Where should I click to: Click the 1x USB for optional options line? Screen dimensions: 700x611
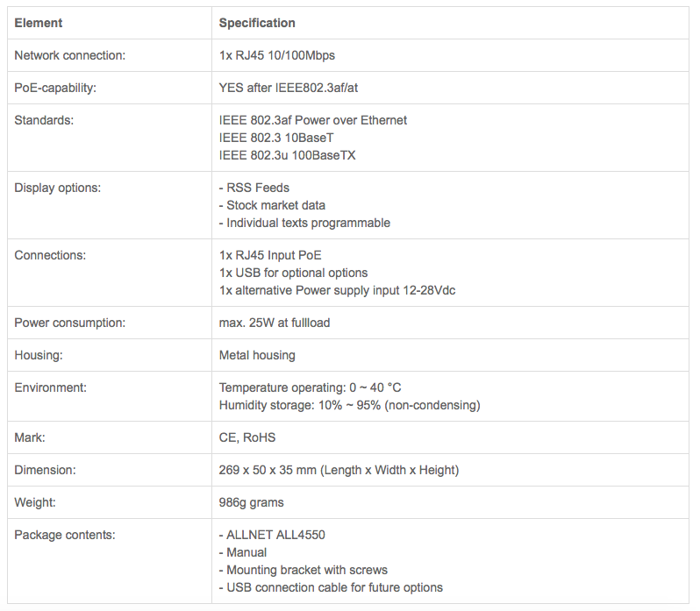tap(293, 273)
